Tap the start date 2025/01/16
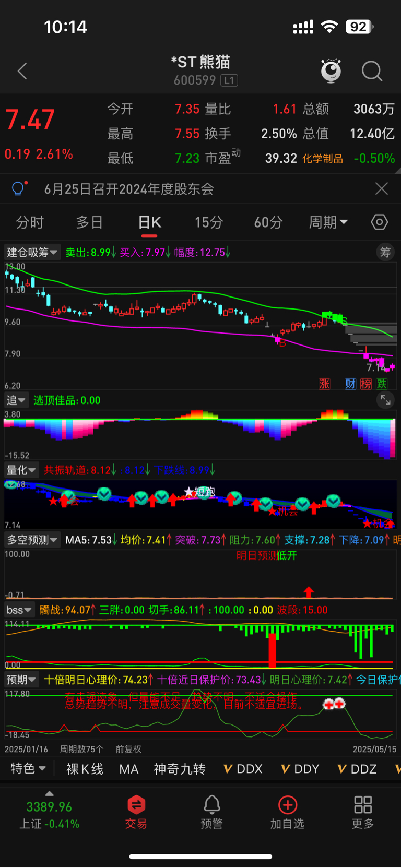Image resolution: width=401 pixels, height=868 pixels. click(26, 749)
